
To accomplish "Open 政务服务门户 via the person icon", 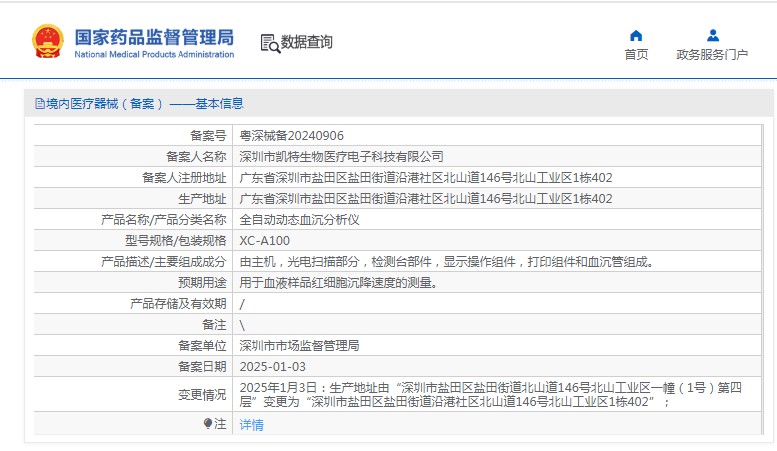I will point(713,36).
